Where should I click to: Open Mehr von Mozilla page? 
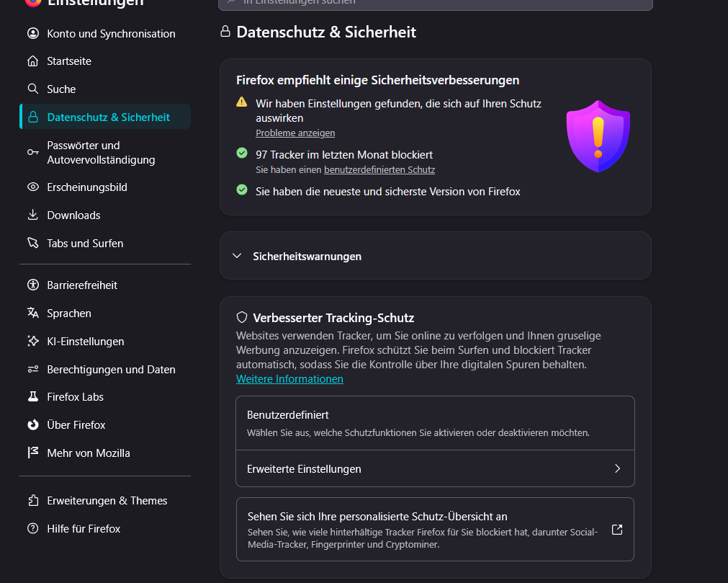point(105,453)
